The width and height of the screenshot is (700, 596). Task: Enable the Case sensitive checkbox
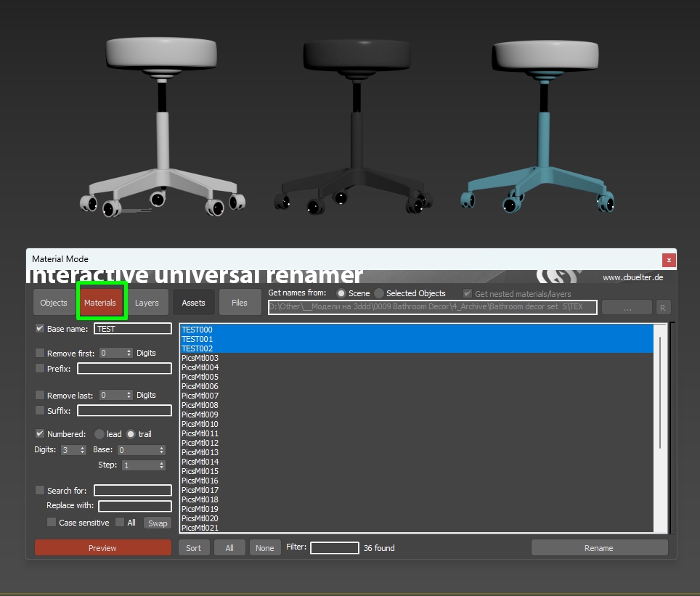52,523
